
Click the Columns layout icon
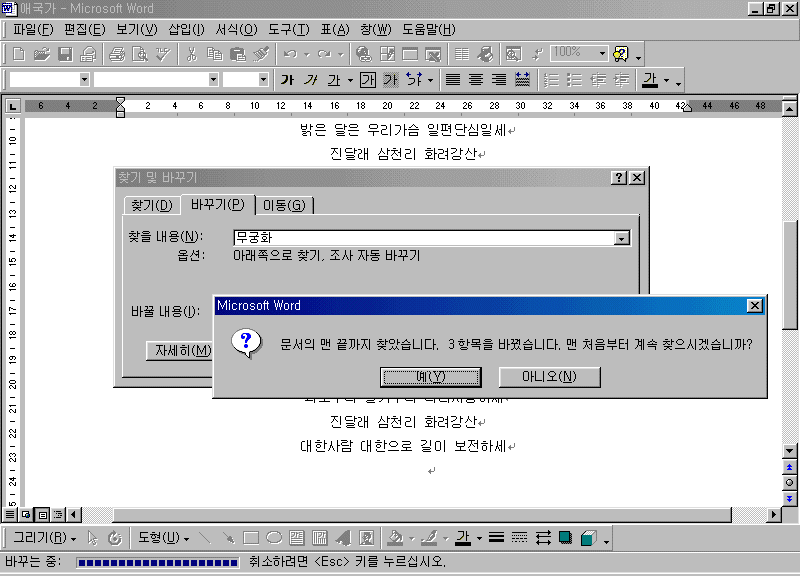point(462,54)
